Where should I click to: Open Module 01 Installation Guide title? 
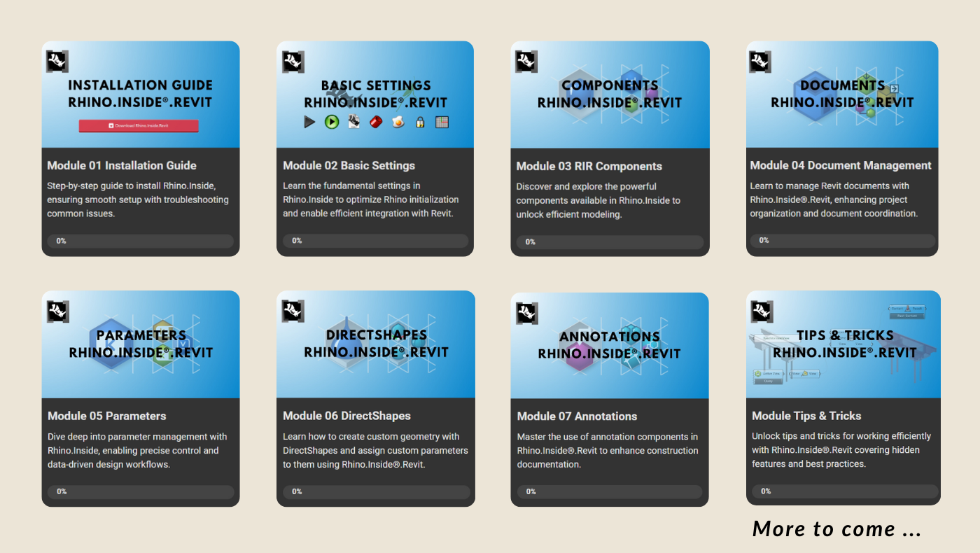(x=122, y=166)
